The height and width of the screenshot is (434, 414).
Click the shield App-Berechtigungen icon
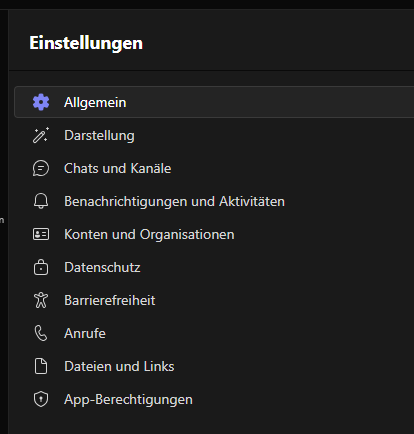pyautogui.click(x=41, y=399)
